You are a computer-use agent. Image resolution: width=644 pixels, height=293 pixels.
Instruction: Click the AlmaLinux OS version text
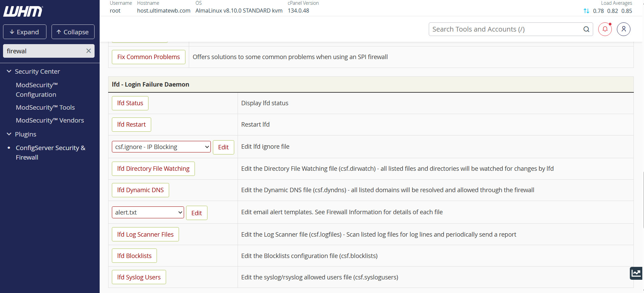(x=239, y=11)
